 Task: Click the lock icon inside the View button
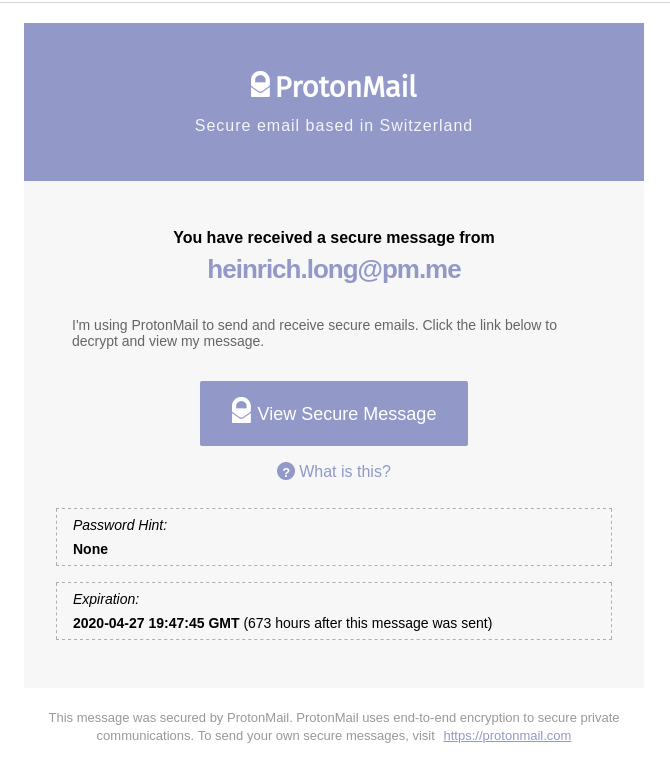tap(241, 411)
